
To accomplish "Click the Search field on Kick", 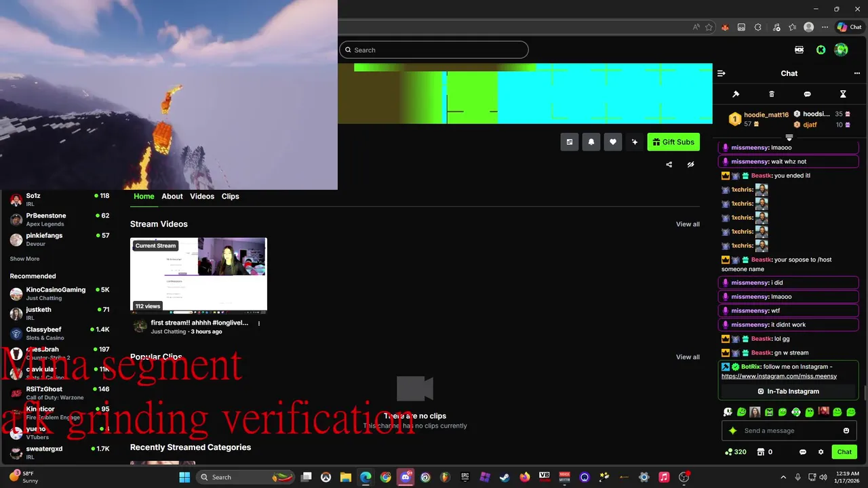I will (433, 49).
